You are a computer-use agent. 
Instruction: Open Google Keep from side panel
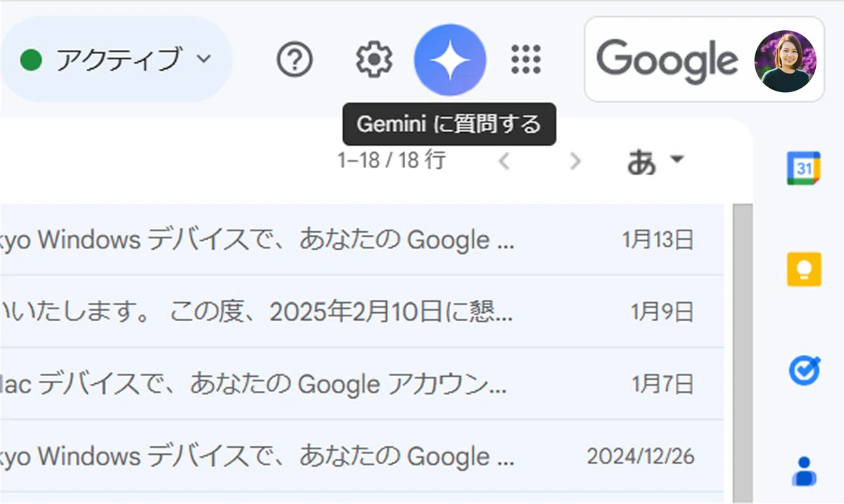pyautogui.click(x=803, y=269)
